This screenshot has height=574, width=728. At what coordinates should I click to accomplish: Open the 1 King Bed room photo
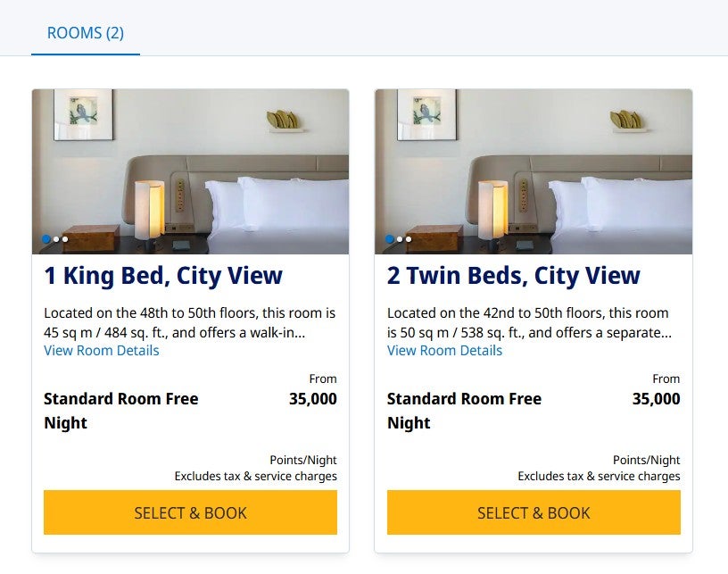click(x=190, y=161)
